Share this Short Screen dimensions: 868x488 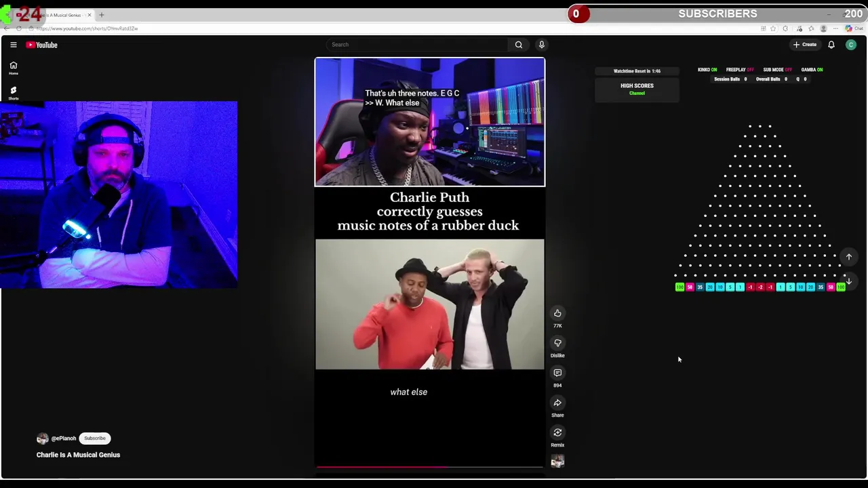(557, 403)
